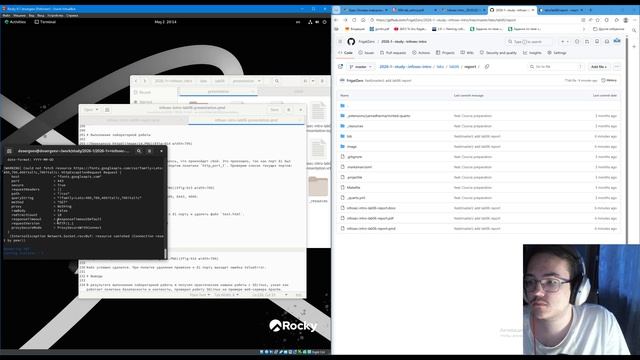Open the .projectile file
This screenshot has height=360, width=640.
[x=354, y=178]
